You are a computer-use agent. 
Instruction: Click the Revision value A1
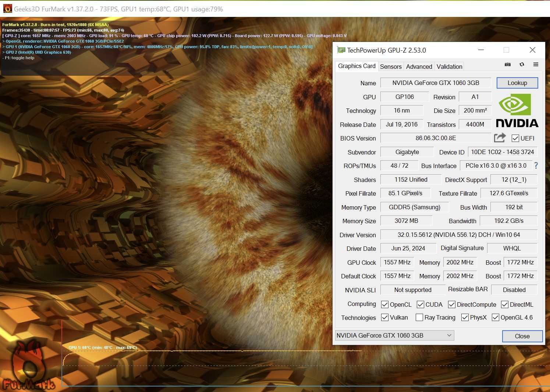point(475,97)
